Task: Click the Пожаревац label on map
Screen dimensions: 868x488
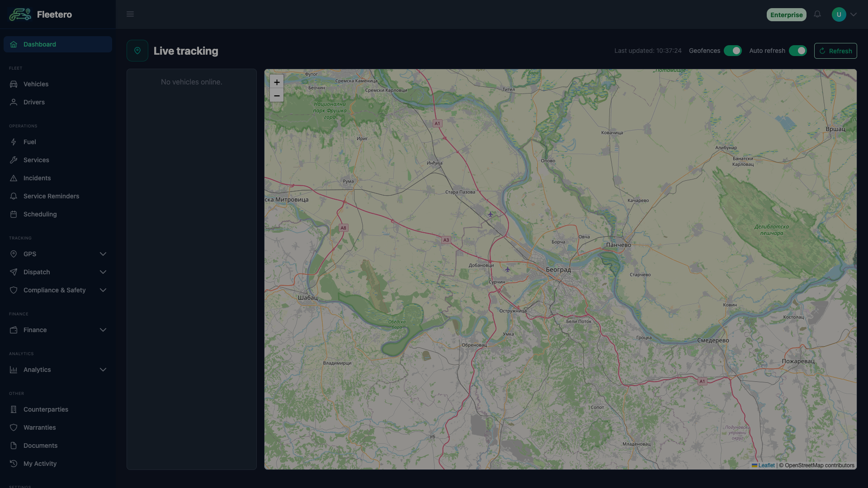Action: coord(798,361)
